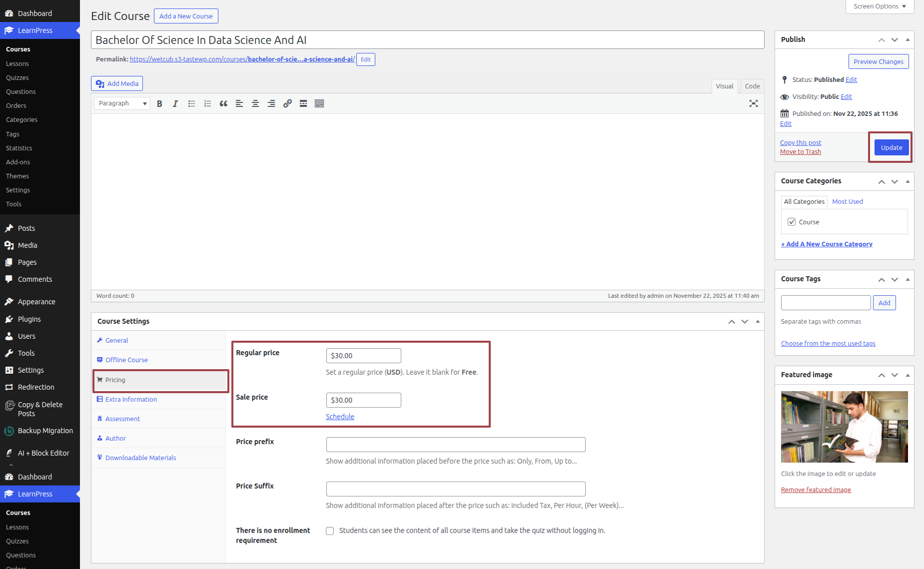Open the Paragraph format dropdown
This screenshot has height=569, width=924.
[x=122, y=103]
